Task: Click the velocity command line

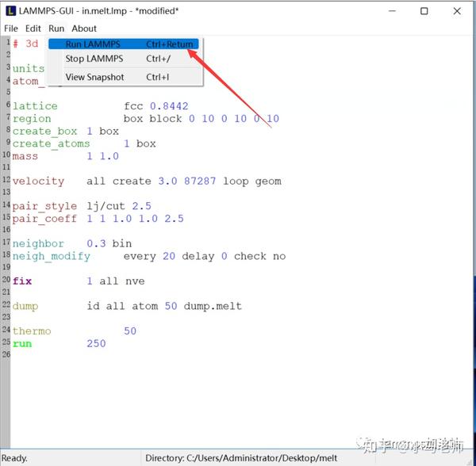Action: [147, 181]
